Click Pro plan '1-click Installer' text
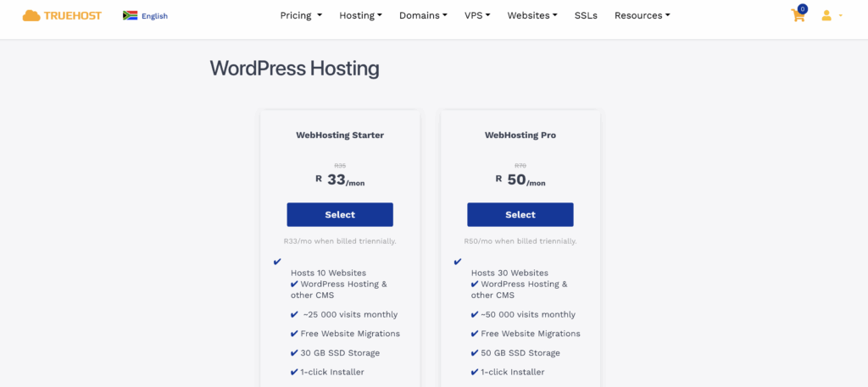868x387 pixels. (x=513, y=372)
